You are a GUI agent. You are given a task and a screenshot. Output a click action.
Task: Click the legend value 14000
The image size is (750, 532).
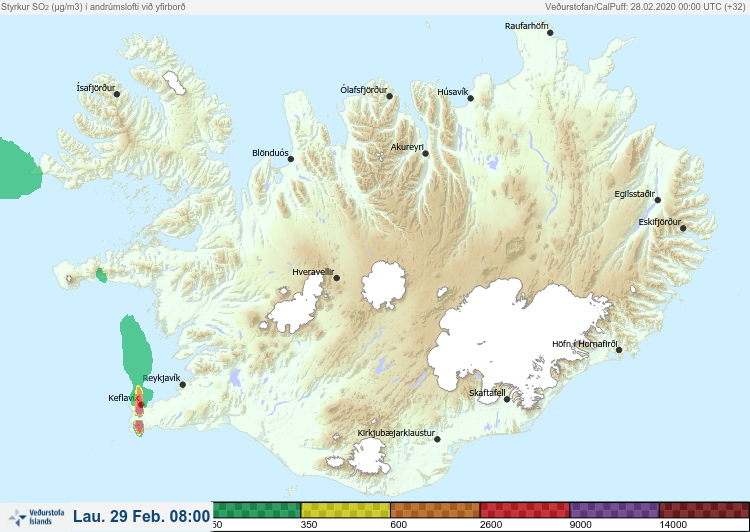(x=673, y=525)
